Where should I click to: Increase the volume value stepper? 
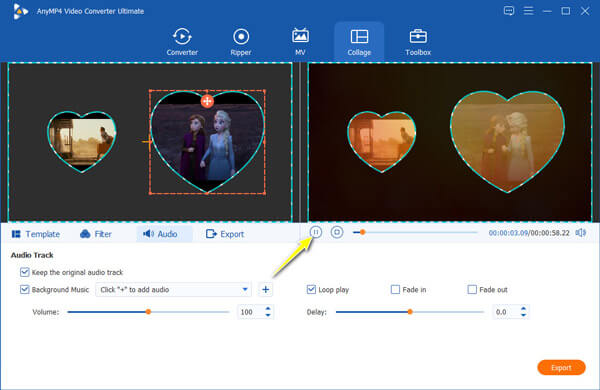268,308
